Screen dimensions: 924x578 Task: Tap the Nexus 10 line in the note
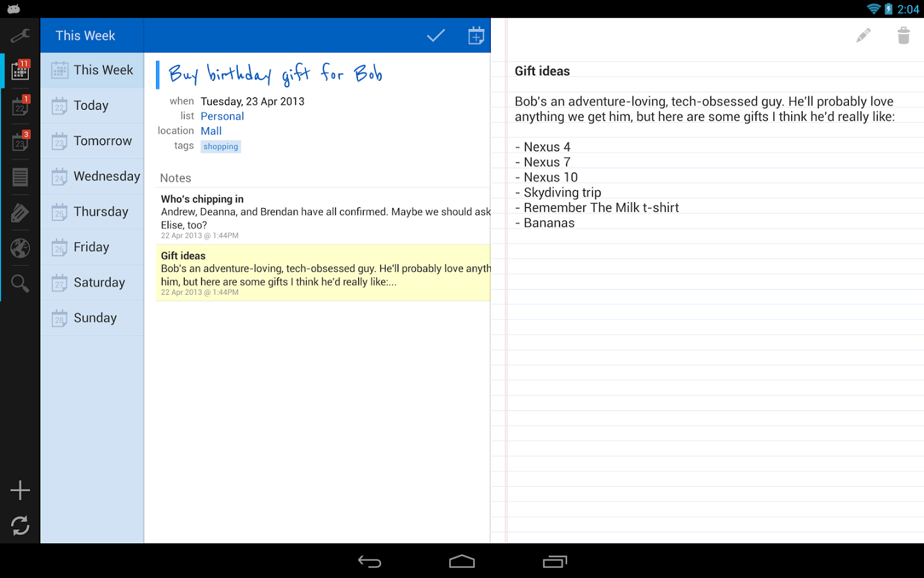point(546,177)
